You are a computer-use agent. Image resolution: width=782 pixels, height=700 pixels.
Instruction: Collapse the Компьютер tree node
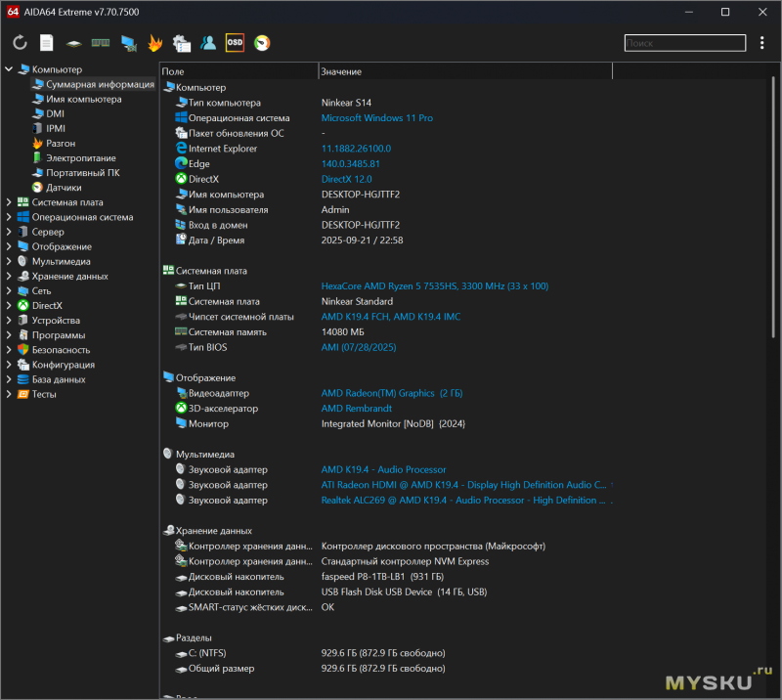click(9, 69)
